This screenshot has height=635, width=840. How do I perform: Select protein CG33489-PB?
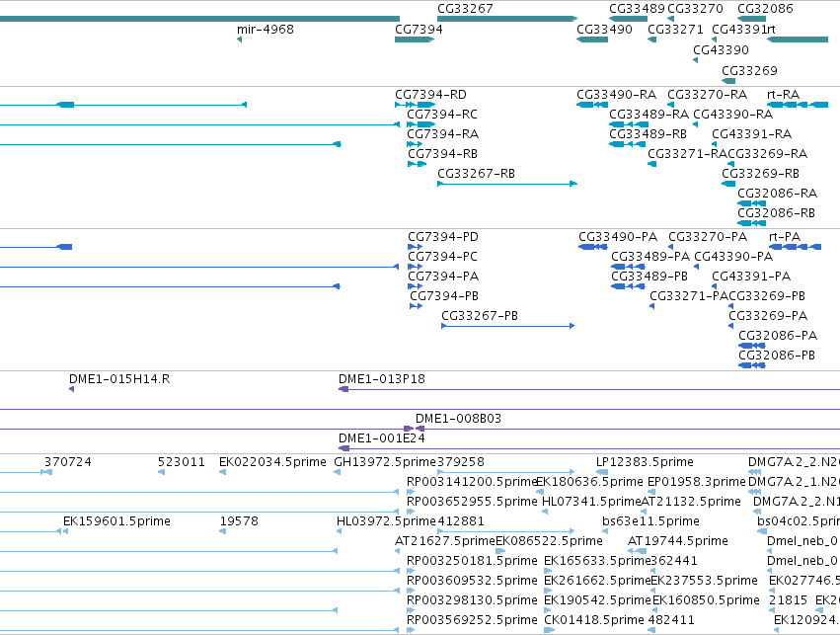point(649,277)
